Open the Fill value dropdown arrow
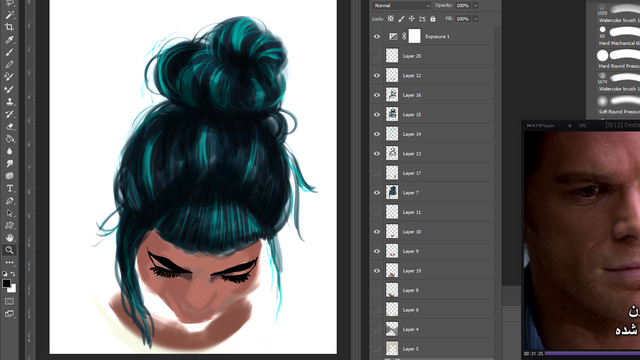This screenshot has width=640, height=360. 476,19
